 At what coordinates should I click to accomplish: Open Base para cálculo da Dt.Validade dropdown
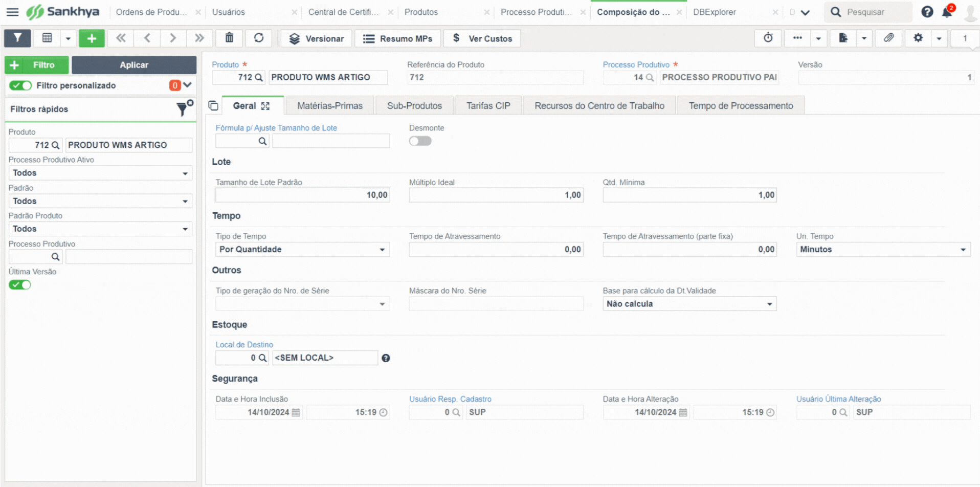689,304
